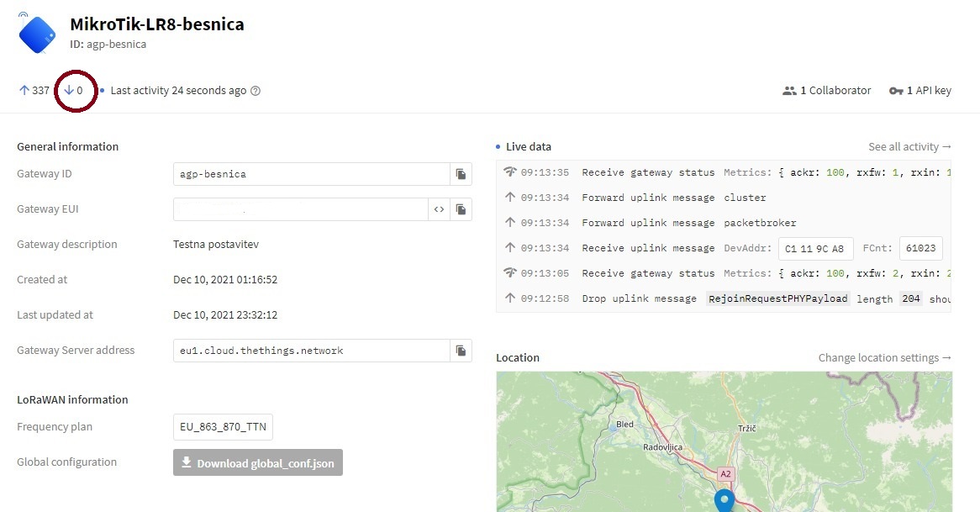This screenshot has width=980, height=512.
Task: Copy the Gateway EUI to clipboard
Action: click(x=461, y=209)
